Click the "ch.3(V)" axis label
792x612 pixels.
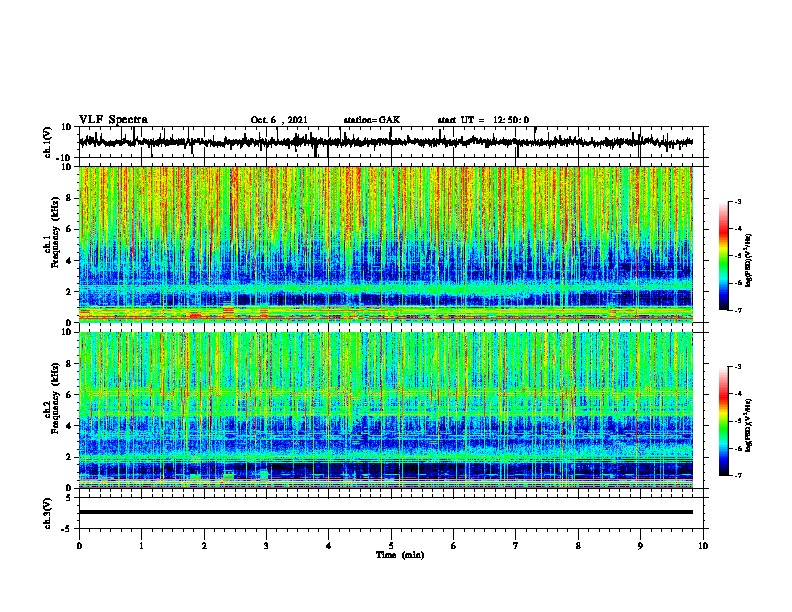(48, 513)
